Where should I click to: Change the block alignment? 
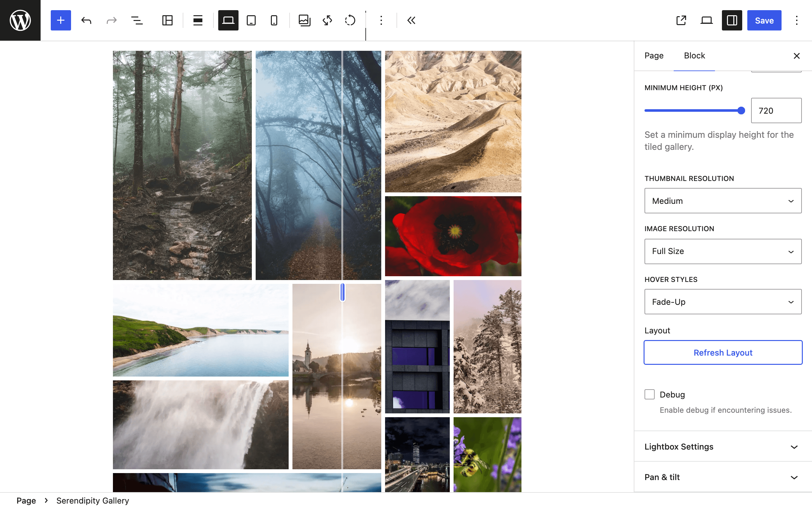click(198, 20)
